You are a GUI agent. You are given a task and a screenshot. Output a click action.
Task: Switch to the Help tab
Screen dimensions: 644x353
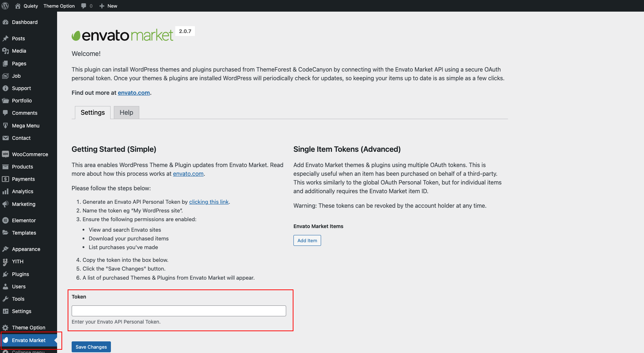[126, 113]
